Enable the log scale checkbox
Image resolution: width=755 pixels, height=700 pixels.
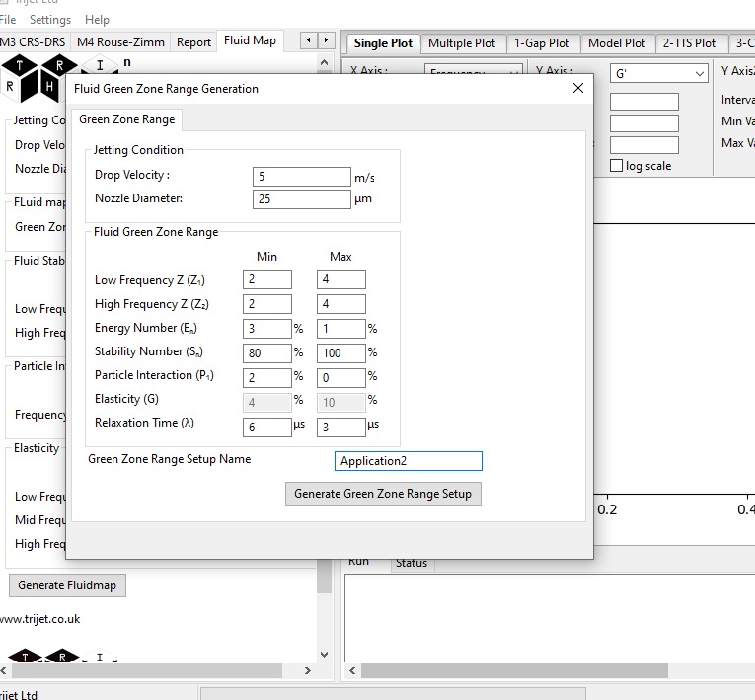617,166
